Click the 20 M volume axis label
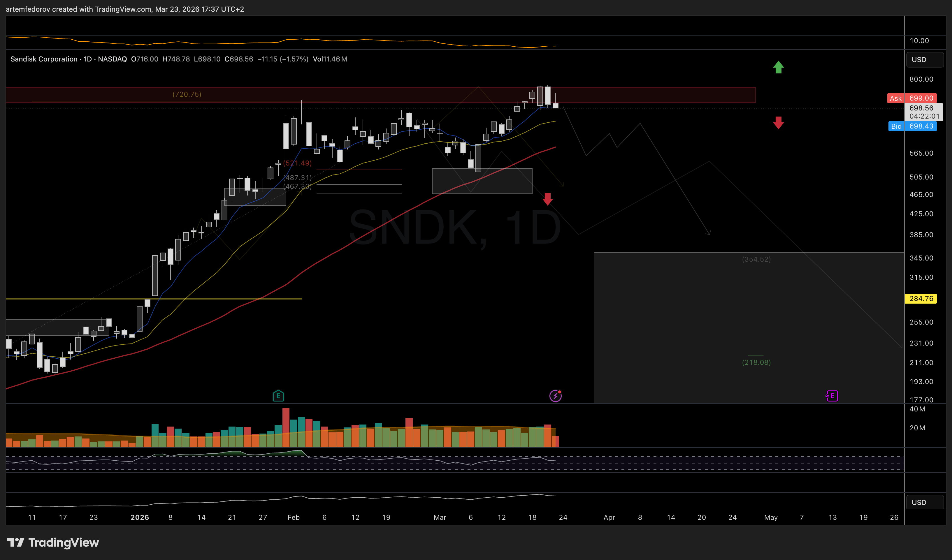The height and width of the screenshot is (560, 952). point(917,428)
